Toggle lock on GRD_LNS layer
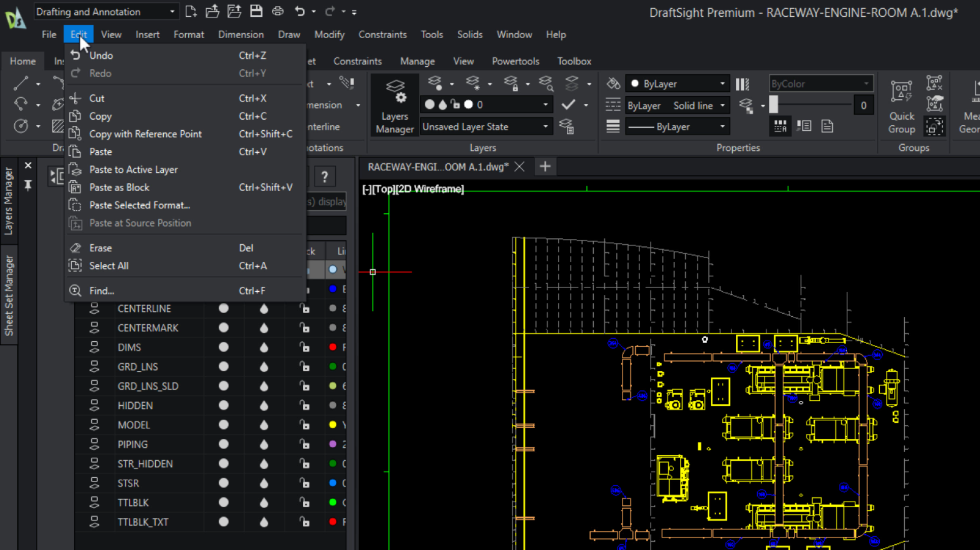This screenshot has width=980, height=550. click(x=304, y=367)
